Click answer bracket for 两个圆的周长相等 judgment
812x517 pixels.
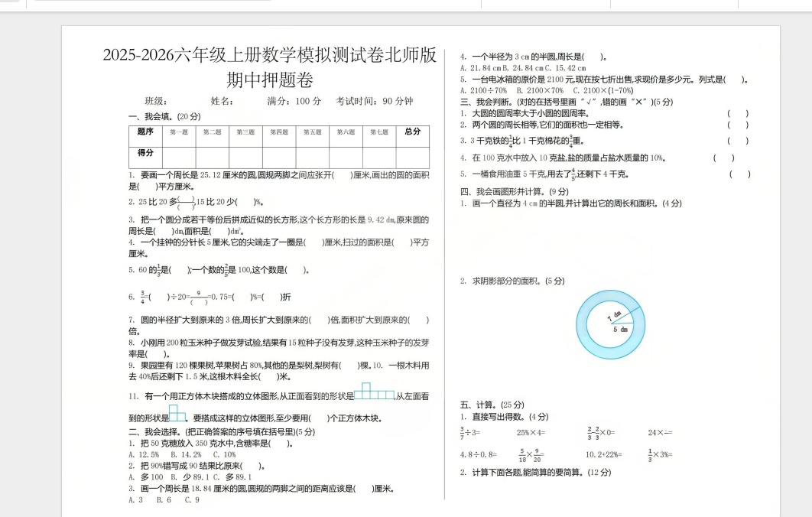click(x=737, y=125)
